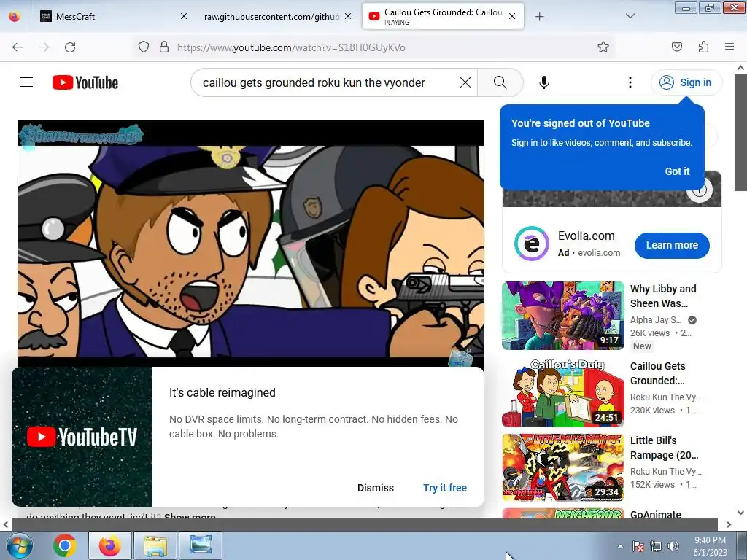
Task: View site security via padlock icon
Action: click(164, 47)
